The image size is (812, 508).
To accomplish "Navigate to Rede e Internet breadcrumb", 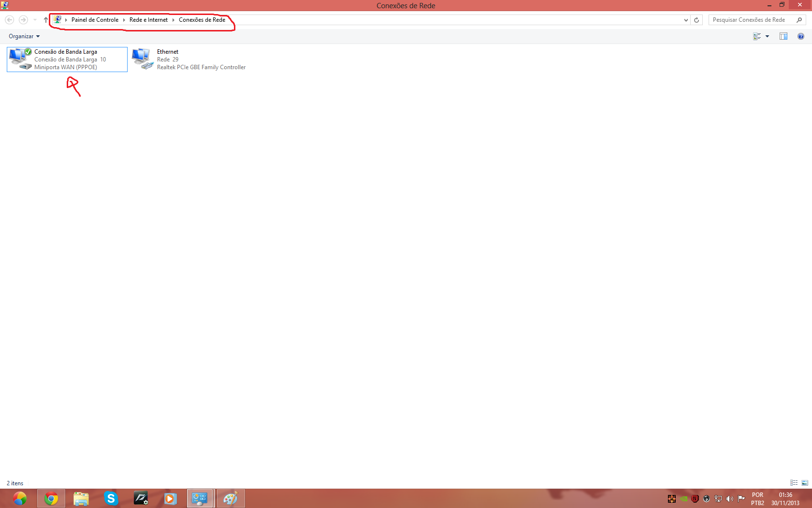I will click(148, 20).
